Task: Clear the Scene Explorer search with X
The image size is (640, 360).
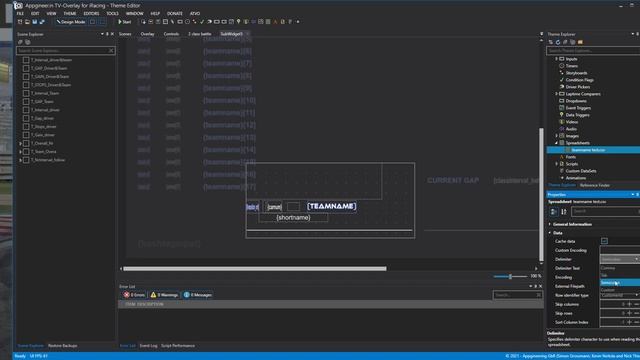Action: click(x=111, y=51)
